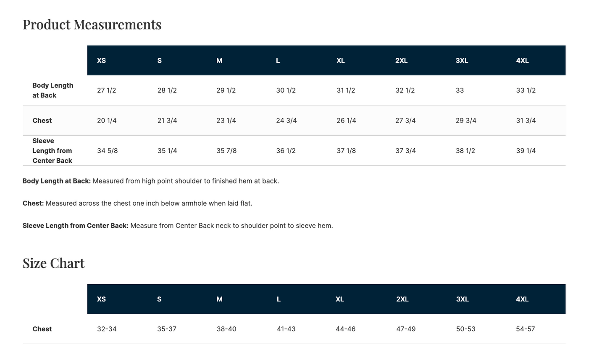Select the 4XL header in Product Measurements table
Viewport: 607px width, 364px height.
point(522,60)
